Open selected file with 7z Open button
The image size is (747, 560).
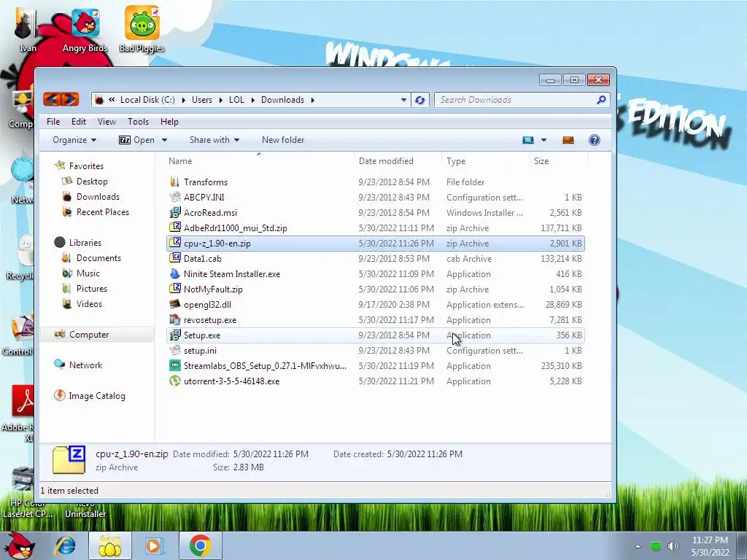136,140
